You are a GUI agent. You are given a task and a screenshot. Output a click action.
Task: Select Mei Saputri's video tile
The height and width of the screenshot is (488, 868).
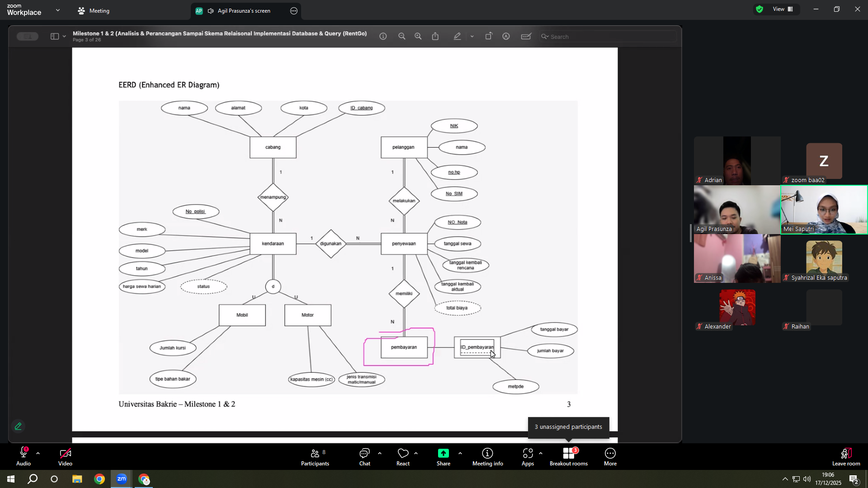pos(824,209)
